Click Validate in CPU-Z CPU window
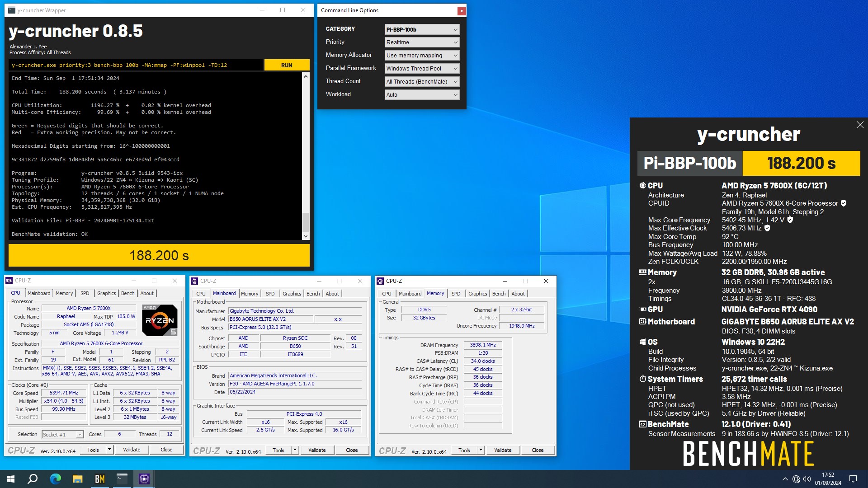 [132, 450]
